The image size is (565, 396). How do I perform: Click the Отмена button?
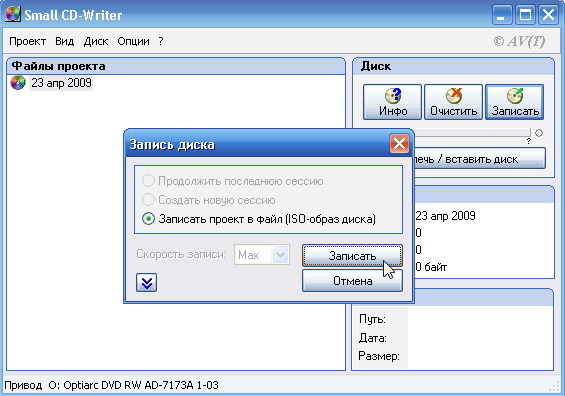[x=352, y=281]
